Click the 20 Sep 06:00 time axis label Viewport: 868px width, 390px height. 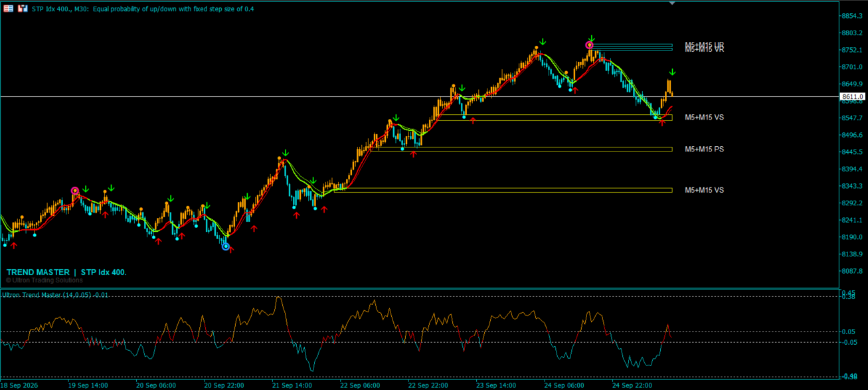click(156, 385)
